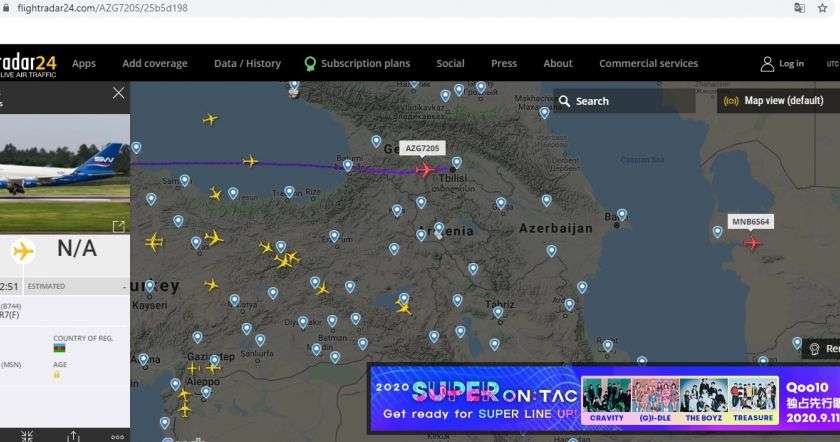
Task: Click the map Search field
Action: pos(620,101)
